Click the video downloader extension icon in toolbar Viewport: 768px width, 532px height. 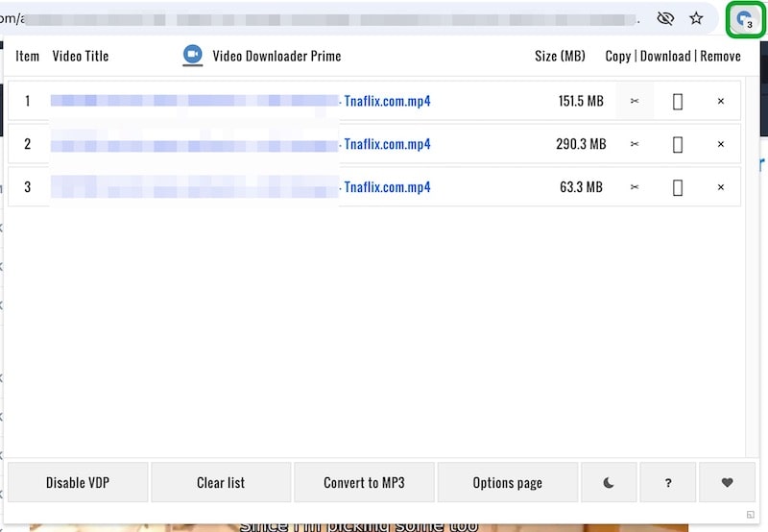(x=745, y=18)
